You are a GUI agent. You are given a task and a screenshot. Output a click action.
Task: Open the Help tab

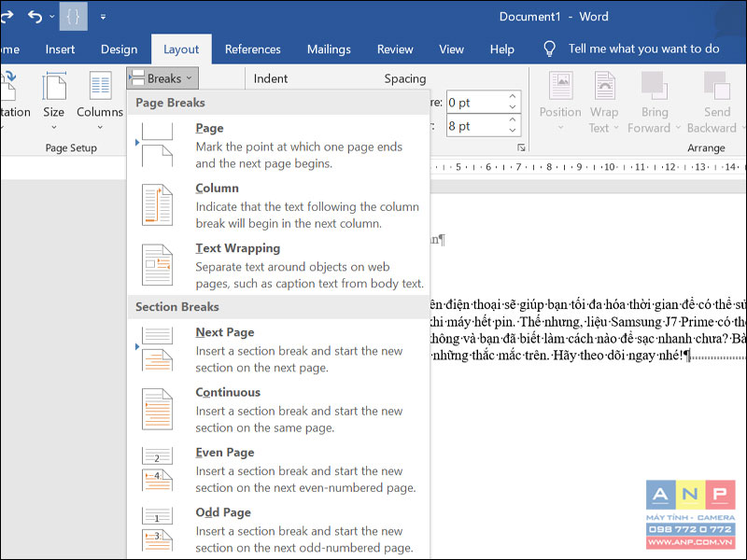point(502,49)
